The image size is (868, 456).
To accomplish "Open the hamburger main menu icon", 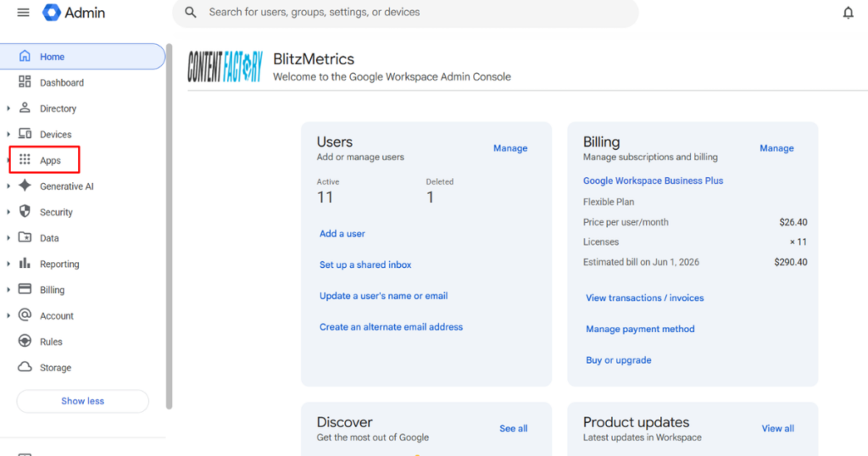I will coord(23,12).
